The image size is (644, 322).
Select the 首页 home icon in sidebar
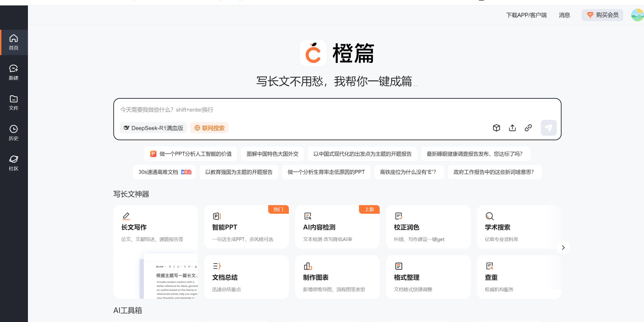click(x=14, y=42)
